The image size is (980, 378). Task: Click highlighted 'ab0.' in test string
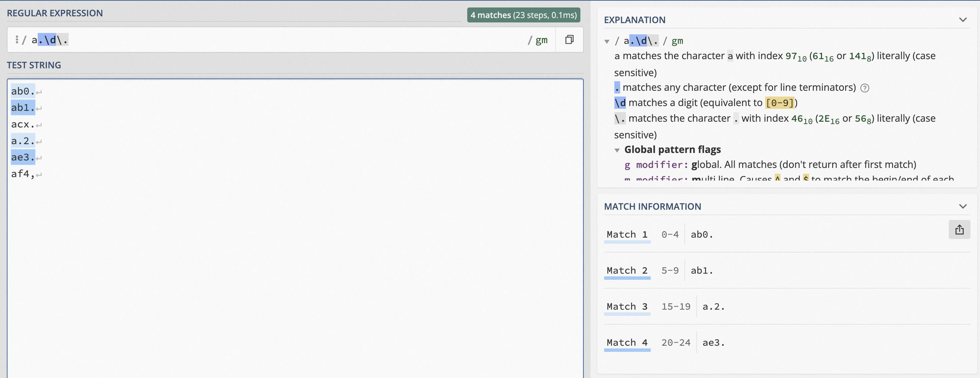coord(23,91)
